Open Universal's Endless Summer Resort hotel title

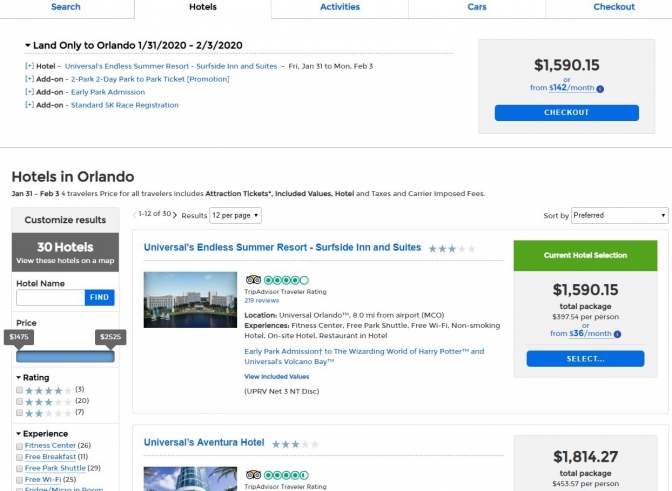282,248
